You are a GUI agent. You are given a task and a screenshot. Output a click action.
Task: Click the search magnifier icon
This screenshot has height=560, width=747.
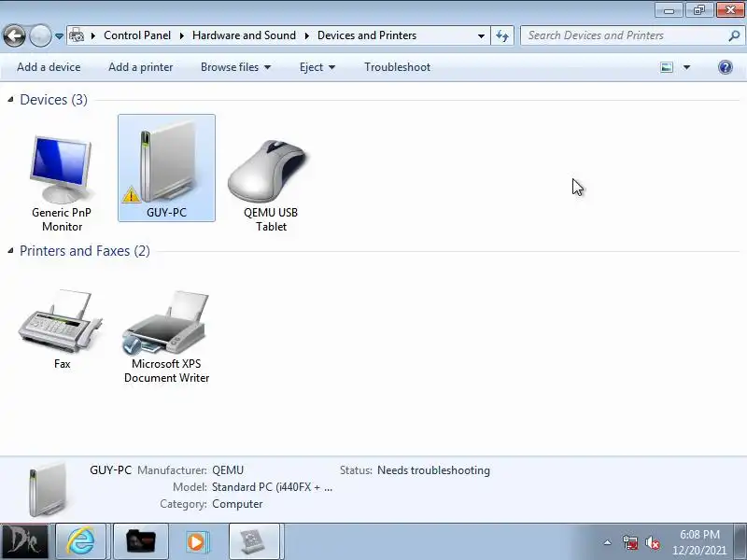click(734, 35)
